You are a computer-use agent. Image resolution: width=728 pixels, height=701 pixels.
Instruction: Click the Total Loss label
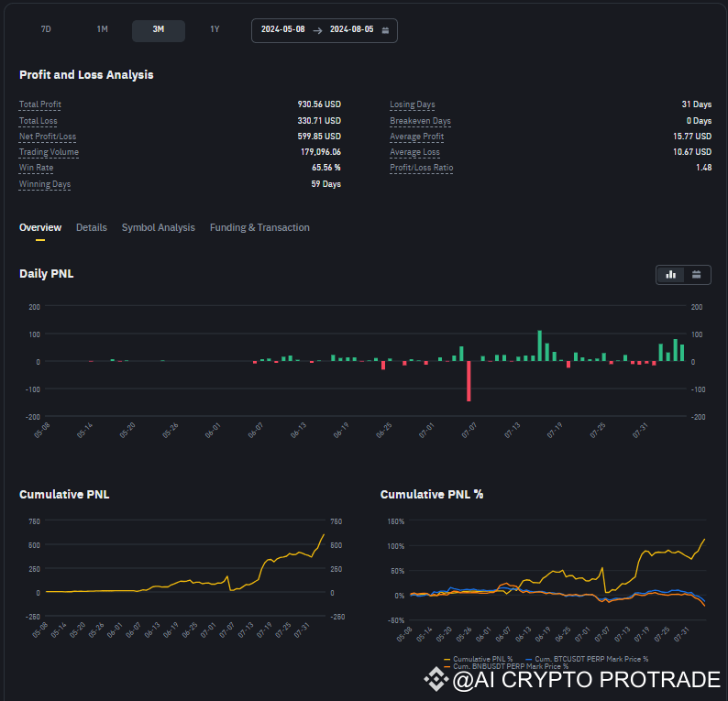pyautogui.click(x=39, y=121)
